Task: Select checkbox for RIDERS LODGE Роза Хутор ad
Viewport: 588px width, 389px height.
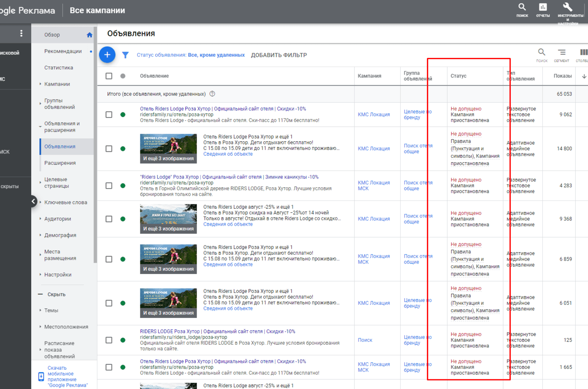Action: (x=109, y=340)
